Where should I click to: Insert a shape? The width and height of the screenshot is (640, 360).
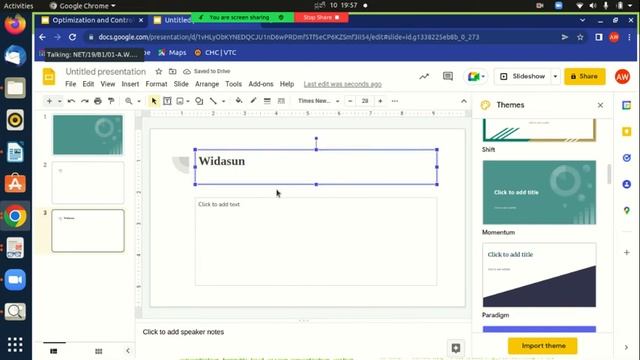[x=199, y=101]
